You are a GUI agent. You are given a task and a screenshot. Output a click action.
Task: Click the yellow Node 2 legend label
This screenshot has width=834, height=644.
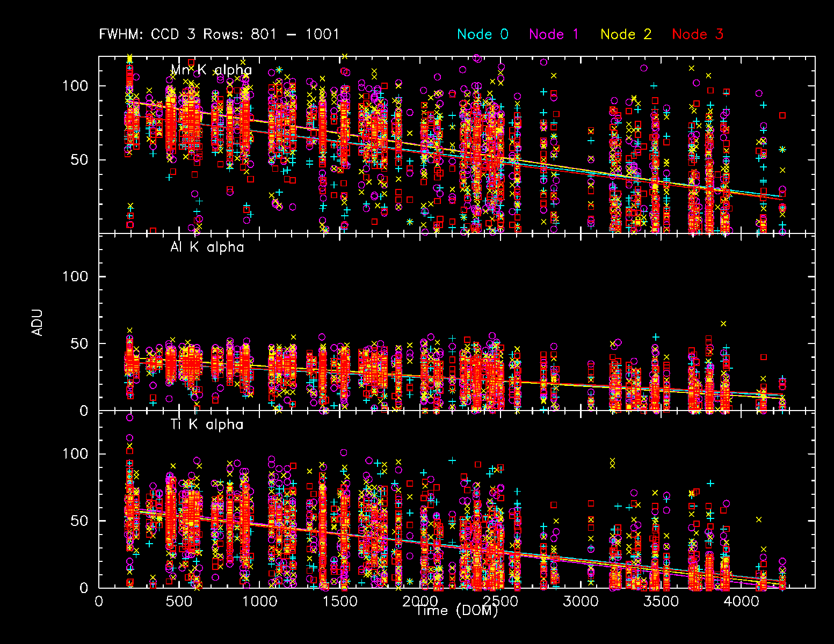(626, 34)
